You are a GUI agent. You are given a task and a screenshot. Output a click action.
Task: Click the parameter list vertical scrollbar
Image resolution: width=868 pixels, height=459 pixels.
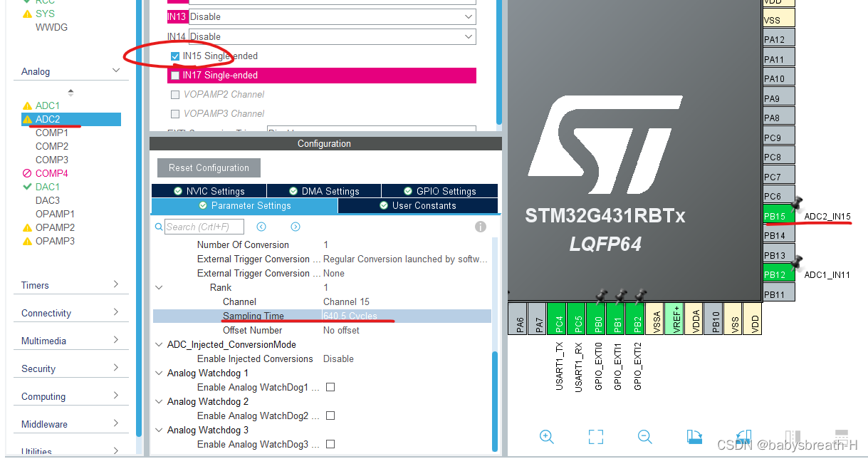[x=495, y=401]
